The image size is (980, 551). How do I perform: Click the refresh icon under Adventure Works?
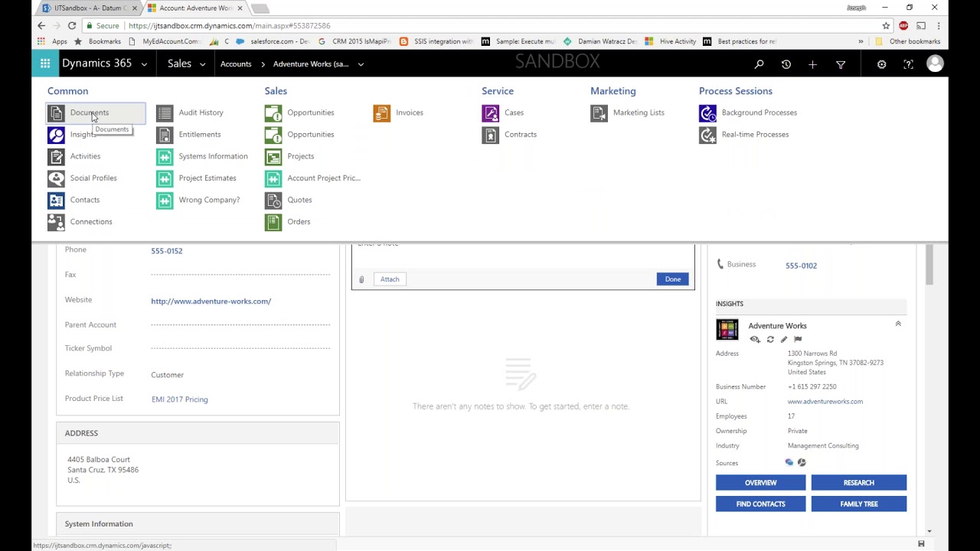click(x=770, y=340)
